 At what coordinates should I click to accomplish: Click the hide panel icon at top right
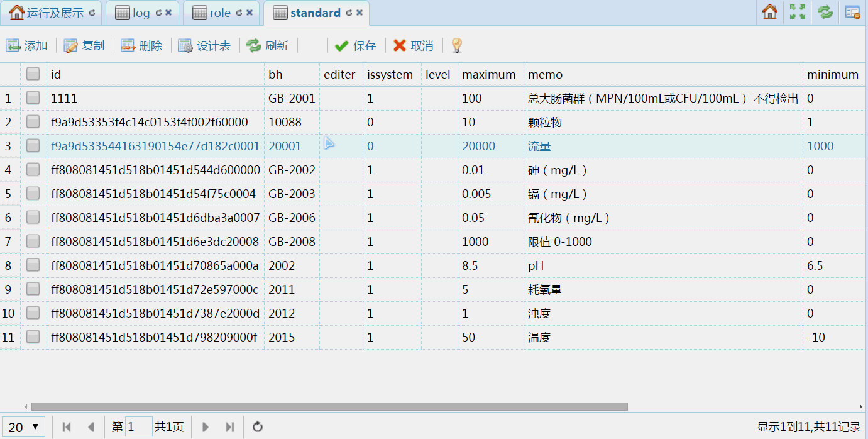(x=852, y=12)
